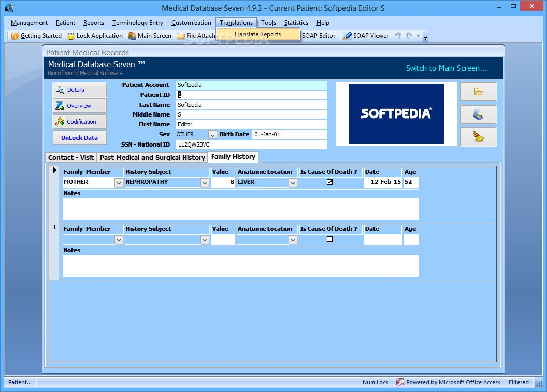Open empty History Subject dropdown in new record

tap(205, 240)
